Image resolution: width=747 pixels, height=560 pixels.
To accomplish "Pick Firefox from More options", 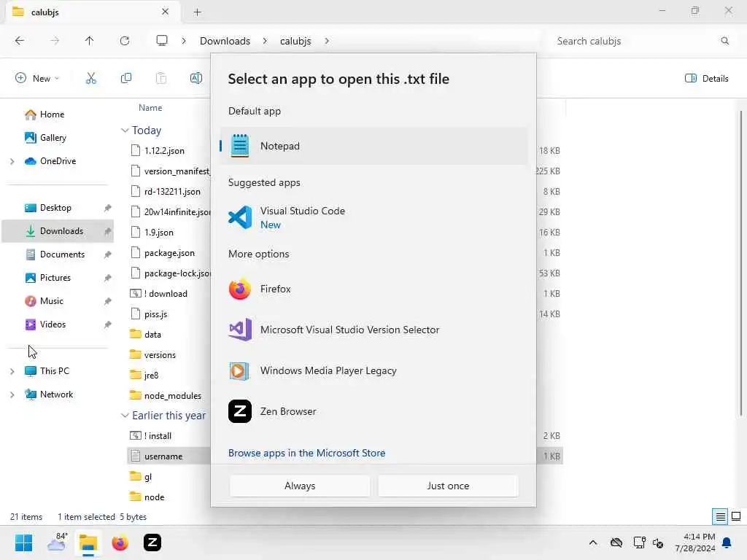I will 374,289.
